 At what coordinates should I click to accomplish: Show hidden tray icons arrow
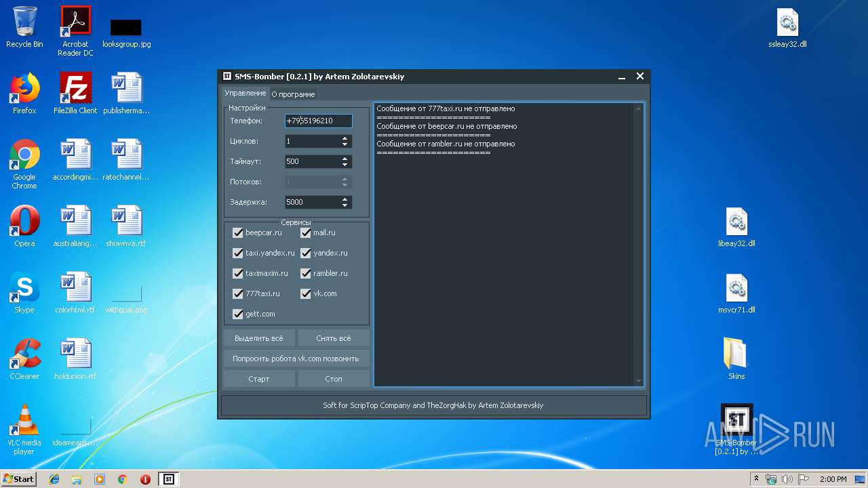click(755, 479)
